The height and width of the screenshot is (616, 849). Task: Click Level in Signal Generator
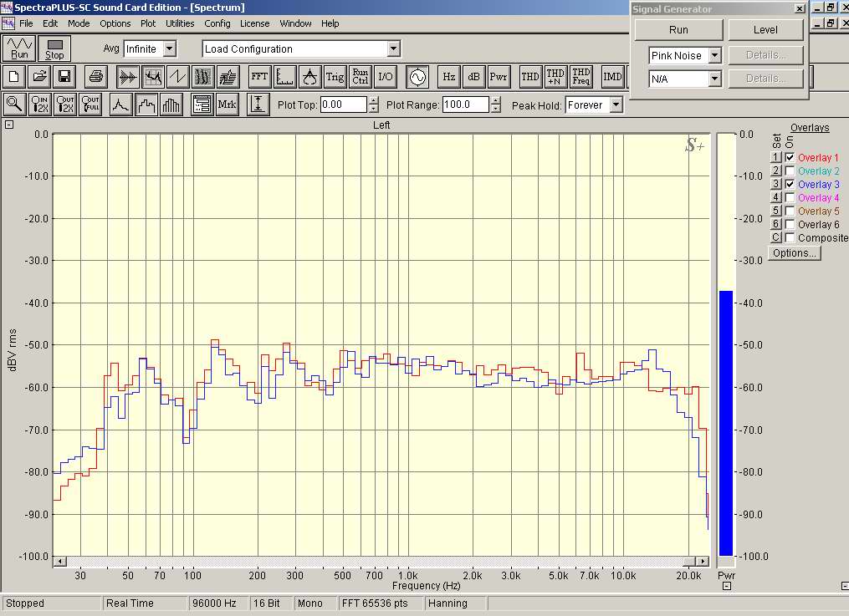765,30
